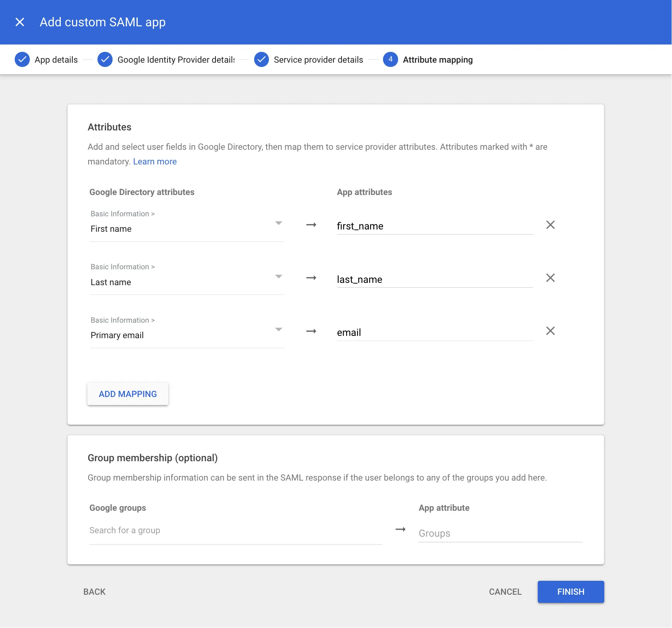The image size is (672, 628).
Task: Click the Group membership (optional) heading
Action: tap(152, 458)
